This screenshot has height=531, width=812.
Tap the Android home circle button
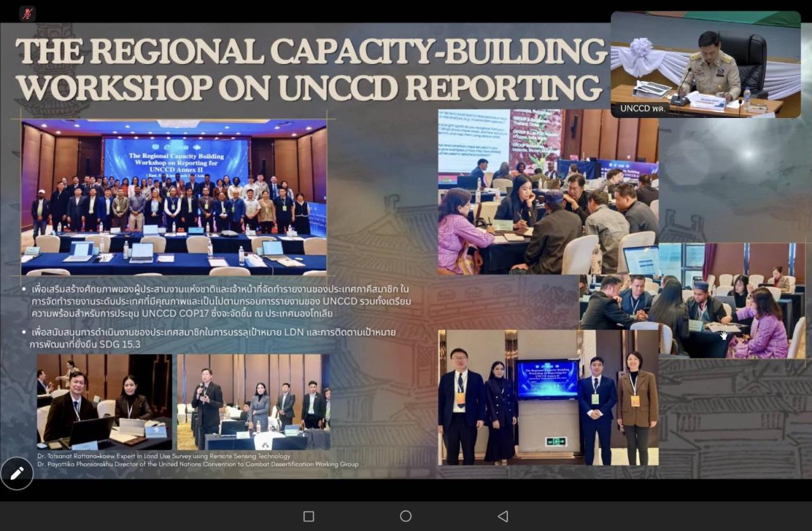pyautogui.click(x=406, y=516)
